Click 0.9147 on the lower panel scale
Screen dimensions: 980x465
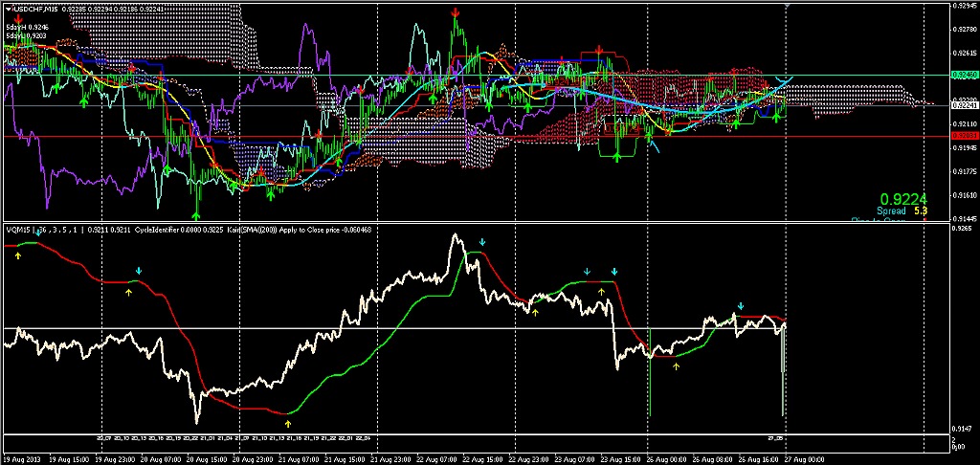tap(963, 430)
